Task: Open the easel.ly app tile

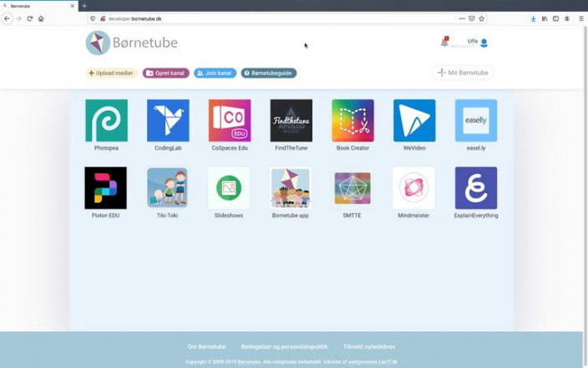Action: click(476, 120)
